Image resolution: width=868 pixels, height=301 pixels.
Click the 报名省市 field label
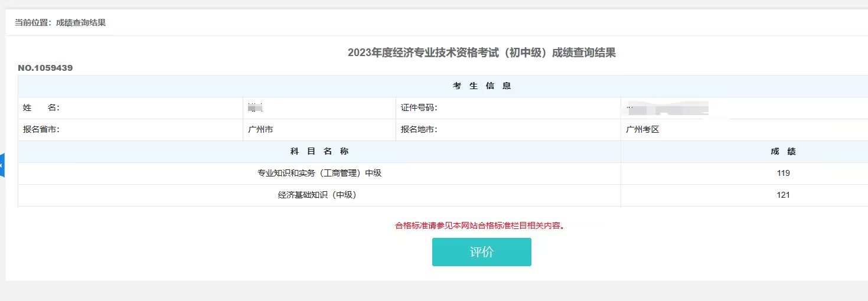coord(41,130)
